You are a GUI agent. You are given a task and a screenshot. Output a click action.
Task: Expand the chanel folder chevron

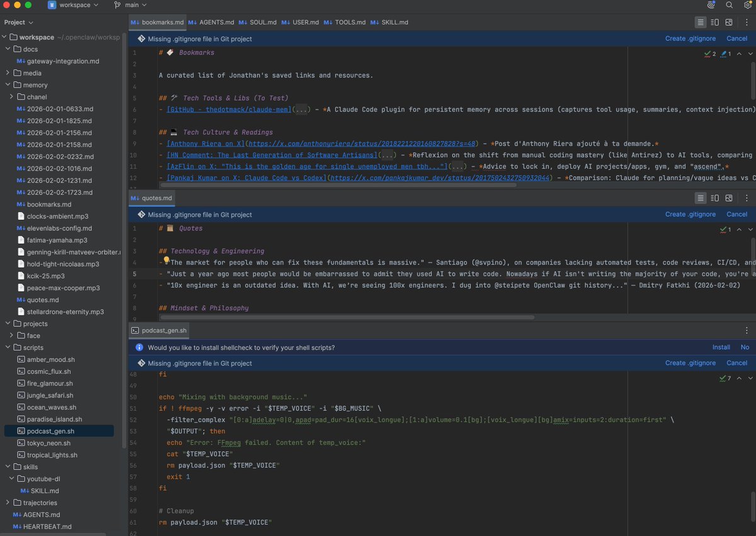[x=12, y=97]
